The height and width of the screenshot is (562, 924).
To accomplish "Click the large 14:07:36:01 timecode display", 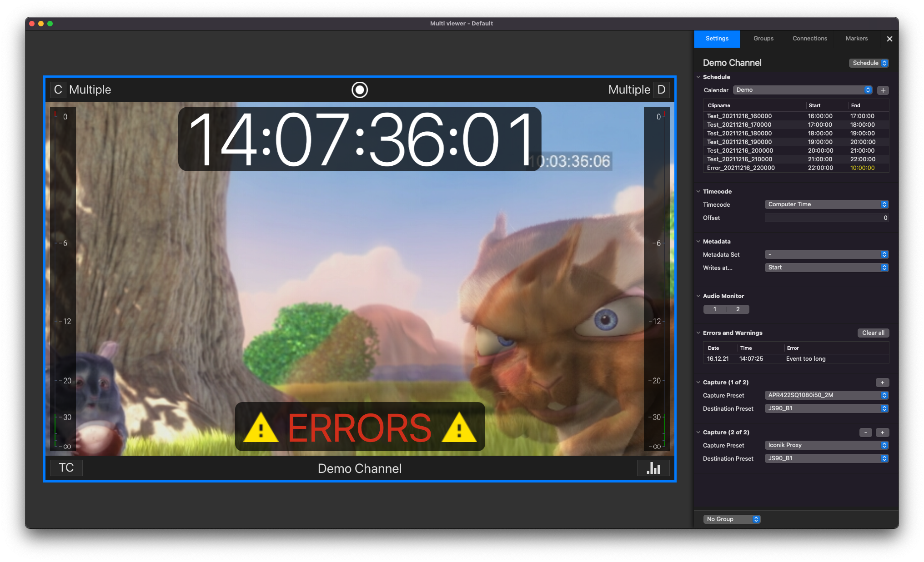I will click(360, 139).
